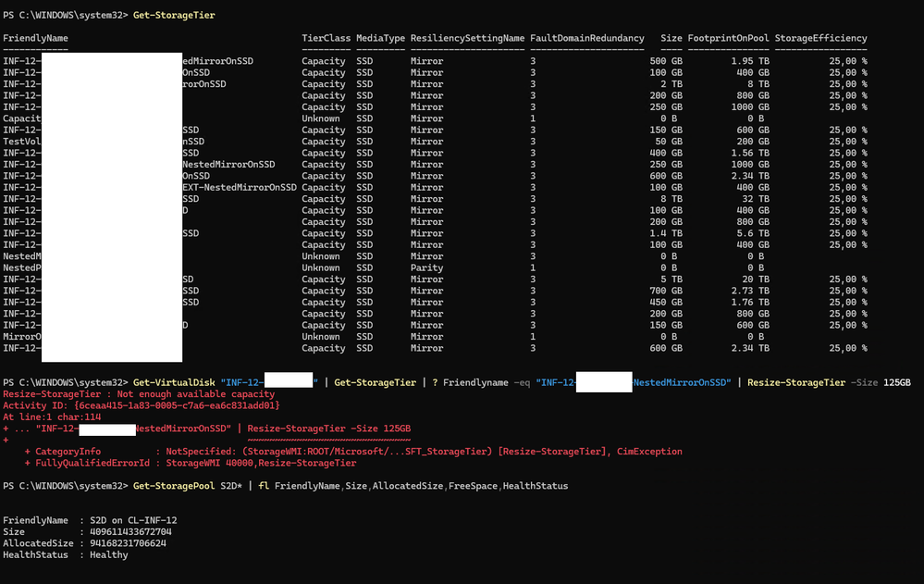Select the 700 GB size value

[x=666, y=291]
